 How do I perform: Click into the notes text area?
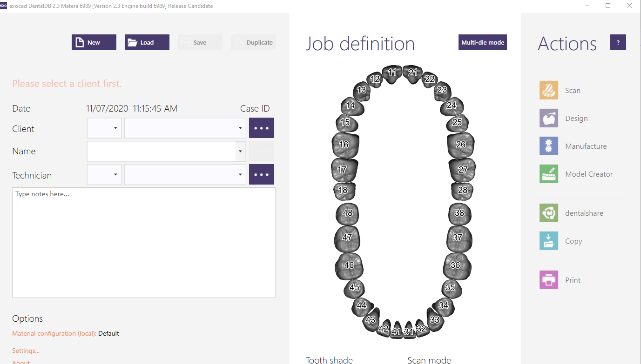click(x=144, y=243)
